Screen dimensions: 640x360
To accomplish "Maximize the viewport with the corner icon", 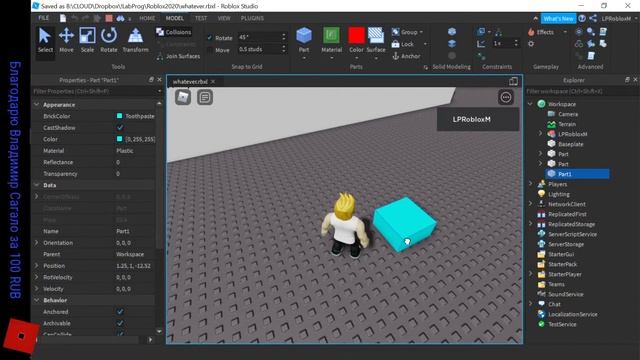I will tap(513, 81).
